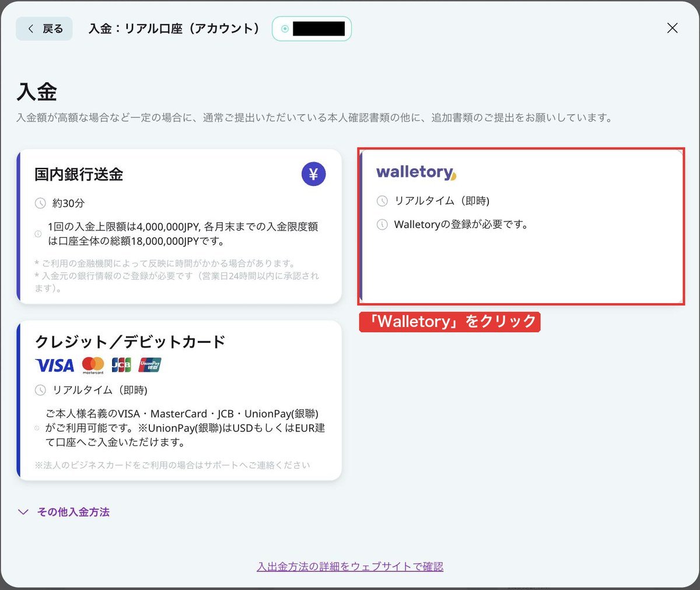Click 入金：リアル口座（アカウント） title
The width and height of the screenshot is (700, 590).
click(x=174, y=29)
